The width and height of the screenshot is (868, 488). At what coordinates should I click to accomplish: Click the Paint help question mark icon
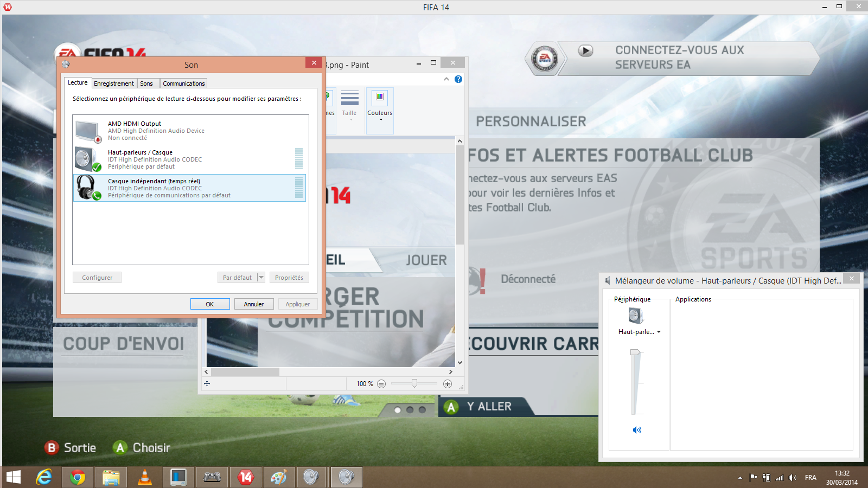(x=458, y=79)
